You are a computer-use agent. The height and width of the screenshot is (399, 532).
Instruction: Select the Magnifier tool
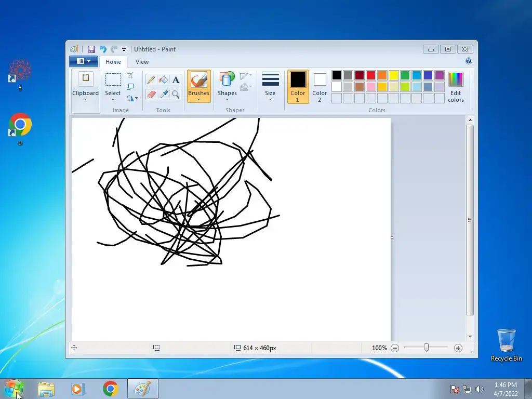pos(176,95)
